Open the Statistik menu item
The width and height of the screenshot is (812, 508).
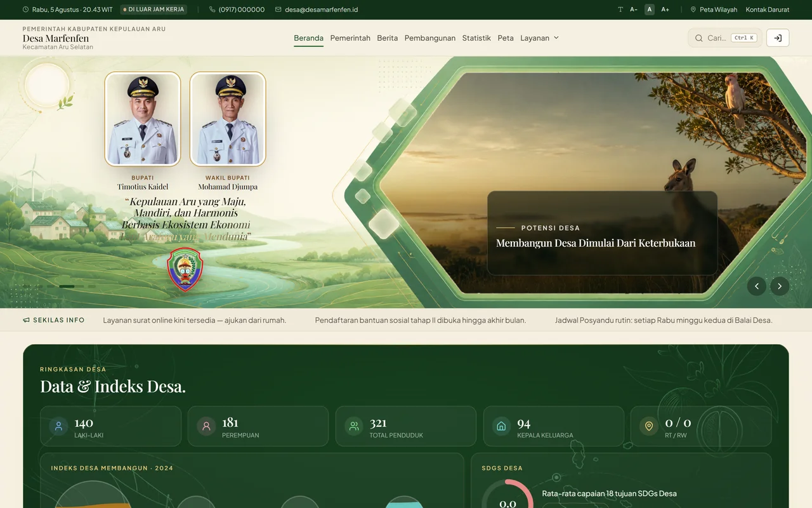click(x=476, y=38)
